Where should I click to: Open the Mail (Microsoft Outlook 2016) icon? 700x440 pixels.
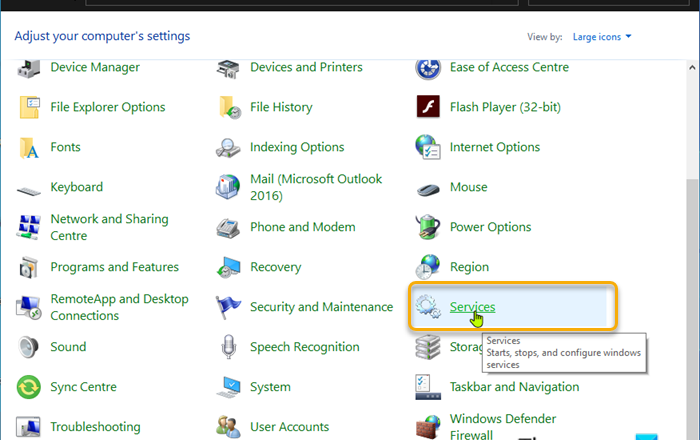click(228, 187)
